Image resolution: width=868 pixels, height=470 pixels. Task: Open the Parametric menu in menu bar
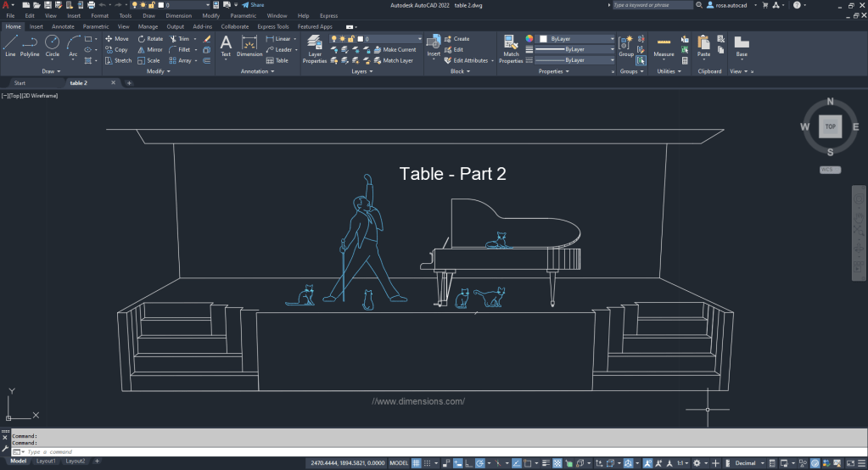243,15
